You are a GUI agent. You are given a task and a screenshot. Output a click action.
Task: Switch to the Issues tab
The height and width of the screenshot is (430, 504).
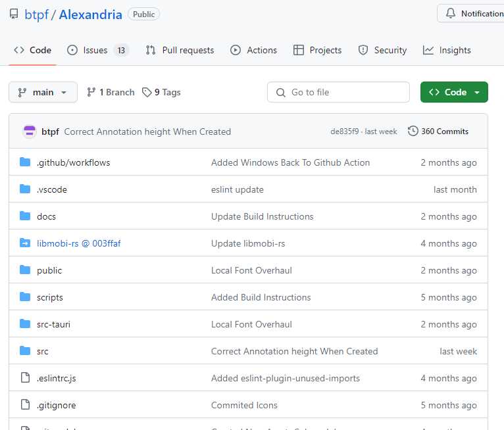pos(98,50)
